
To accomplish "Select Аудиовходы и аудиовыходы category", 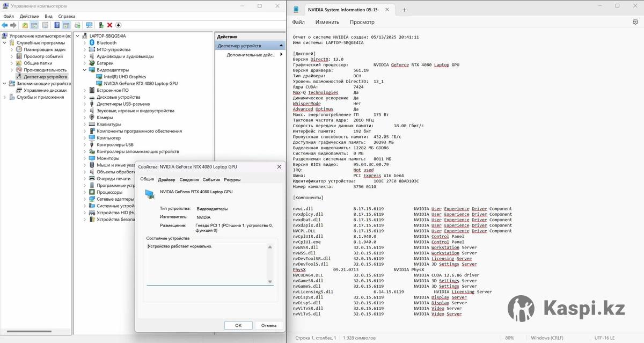I will tap(125, 56).
